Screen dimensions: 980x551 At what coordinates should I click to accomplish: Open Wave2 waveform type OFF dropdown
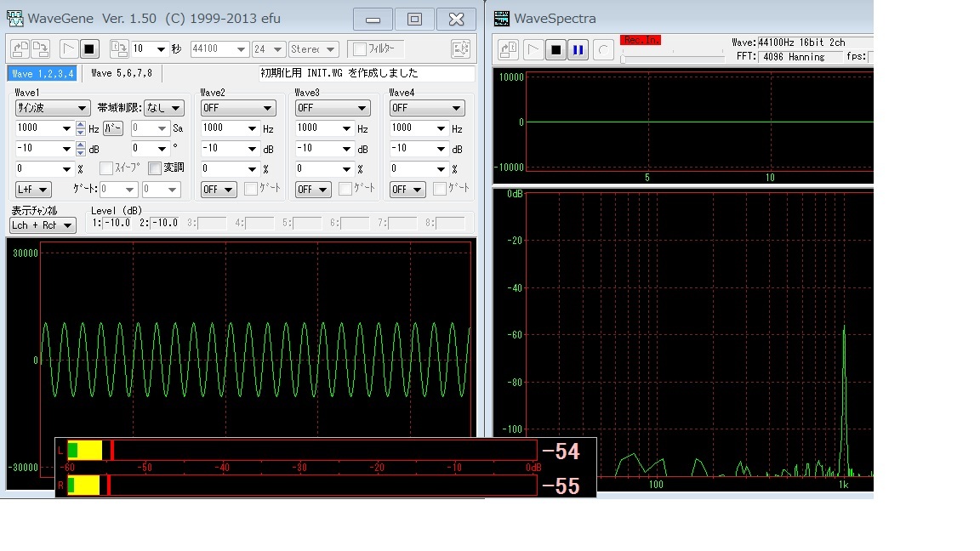(x=238, y=108)
